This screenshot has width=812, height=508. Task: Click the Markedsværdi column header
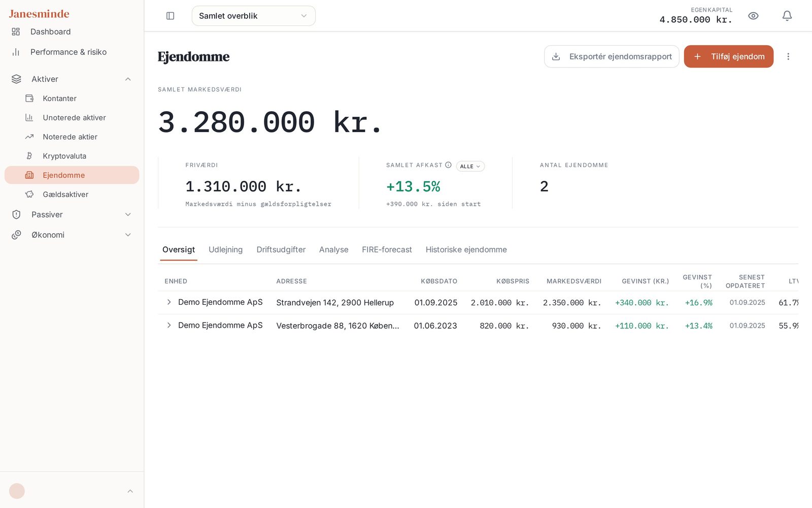[573, 281]
